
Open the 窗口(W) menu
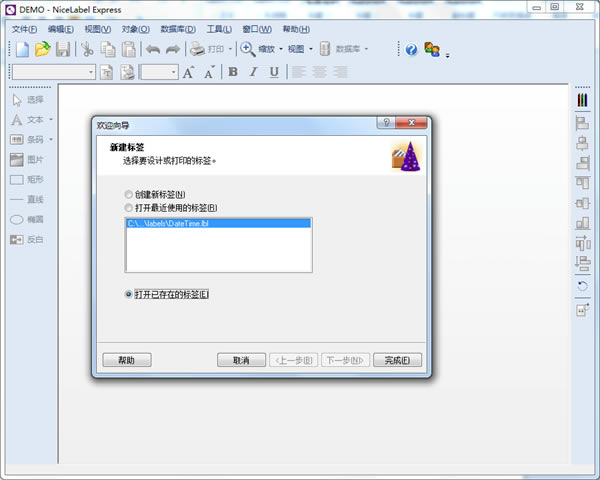click(257, 29)
